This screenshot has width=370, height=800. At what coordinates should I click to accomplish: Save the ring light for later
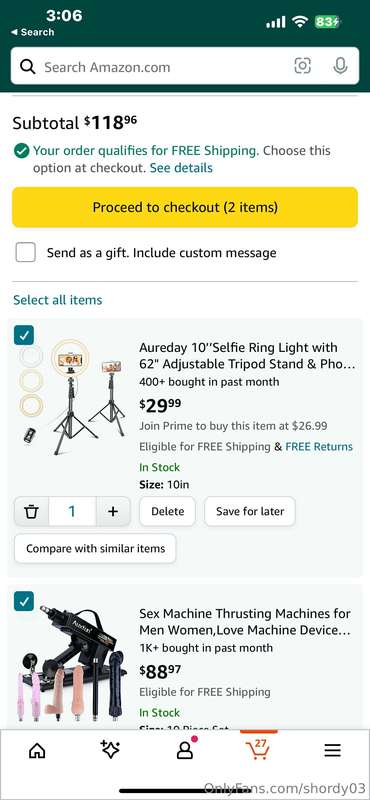tap(250, 511)
